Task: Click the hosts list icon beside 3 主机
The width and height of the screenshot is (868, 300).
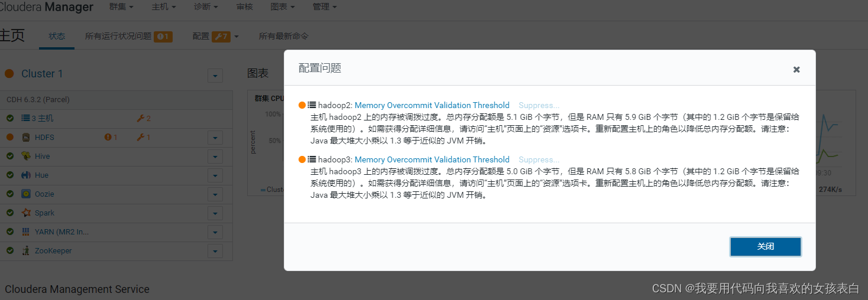Action: (25, 119)
